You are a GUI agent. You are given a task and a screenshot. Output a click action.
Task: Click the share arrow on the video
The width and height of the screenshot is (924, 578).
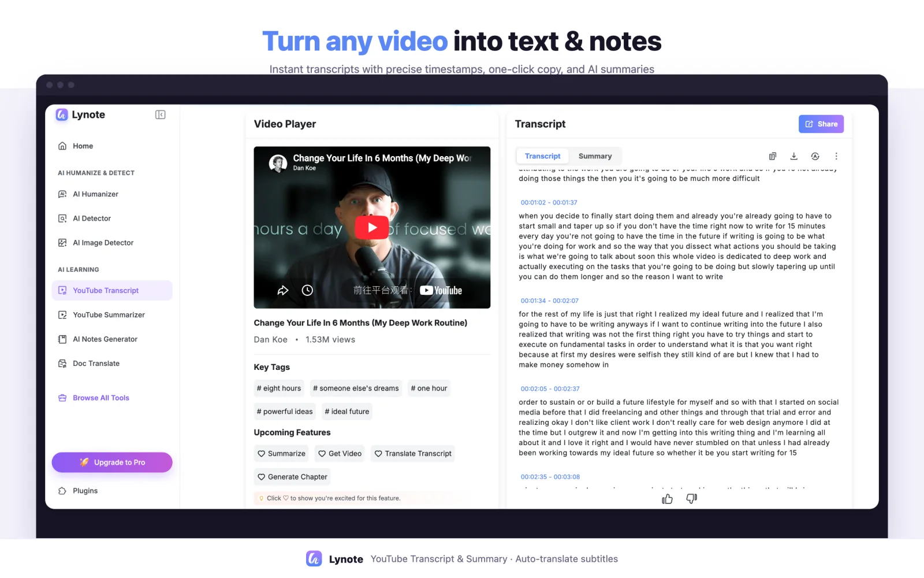tap(283, 290)
